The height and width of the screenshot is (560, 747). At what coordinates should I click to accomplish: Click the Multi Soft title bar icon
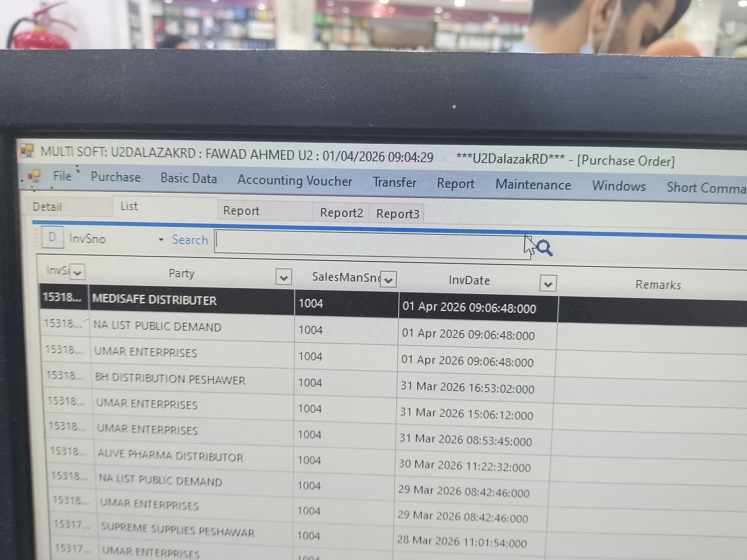click(27, 151)
